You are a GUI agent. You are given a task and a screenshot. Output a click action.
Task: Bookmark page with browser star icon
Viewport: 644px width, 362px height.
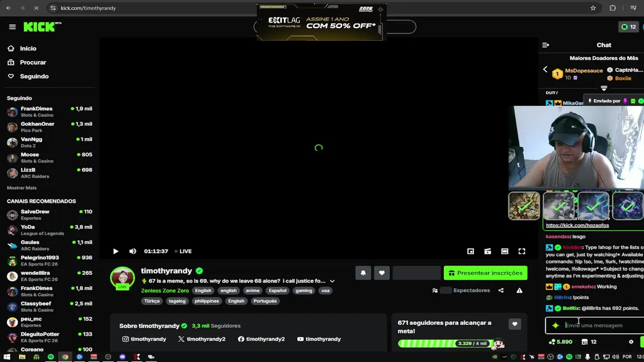click(x=593, y=8)
